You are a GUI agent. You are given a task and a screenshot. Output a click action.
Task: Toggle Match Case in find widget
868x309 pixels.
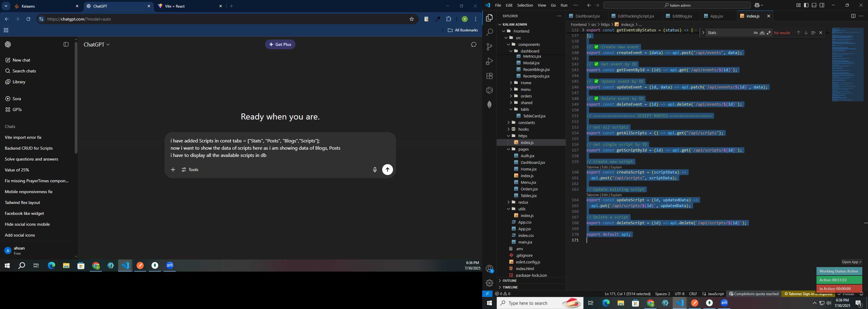click(755, 33)
